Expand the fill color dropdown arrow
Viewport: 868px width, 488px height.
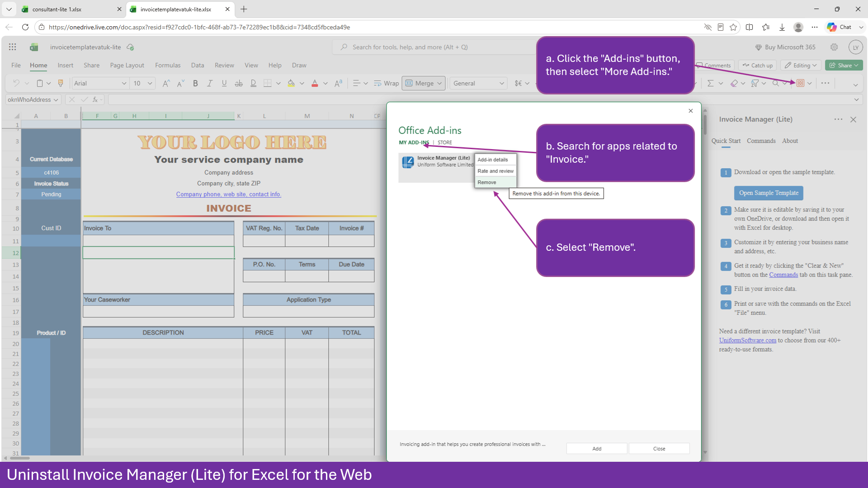tap(302, 83)
